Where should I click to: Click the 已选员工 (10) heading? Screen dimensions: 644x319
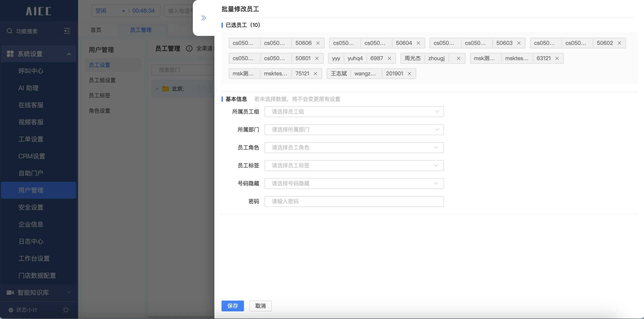tap(243, 25)
